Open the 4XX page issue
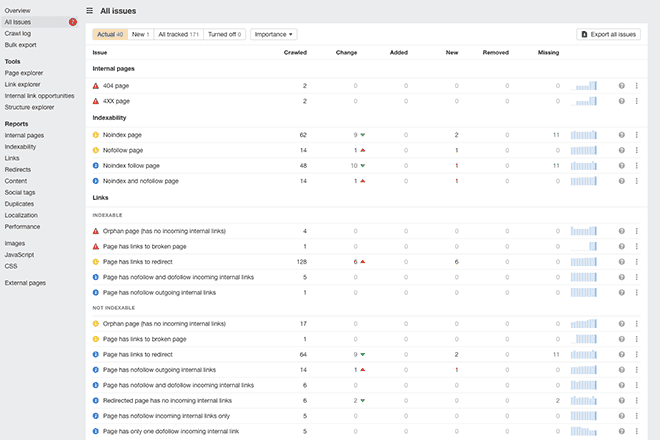 tap(116, 101)
